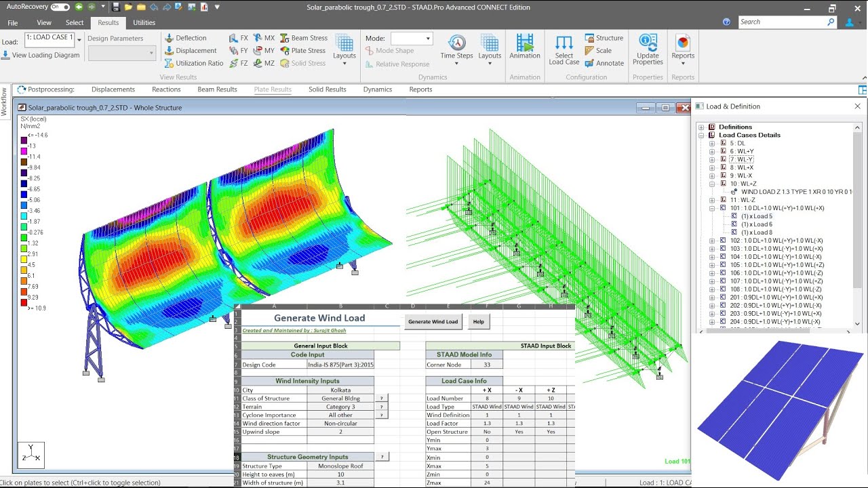Open Solid Results postprocessing page
The width and height of the screenshot is (868, 488).
click(x=328, y=89)
